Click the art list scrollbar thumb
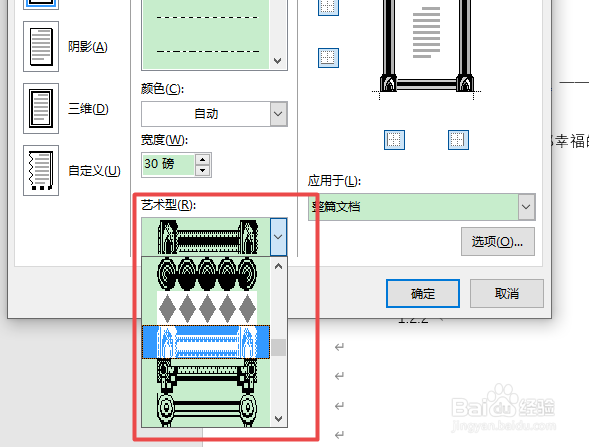Viewport: 589px width, 447px height. click(x=278, y=347)
